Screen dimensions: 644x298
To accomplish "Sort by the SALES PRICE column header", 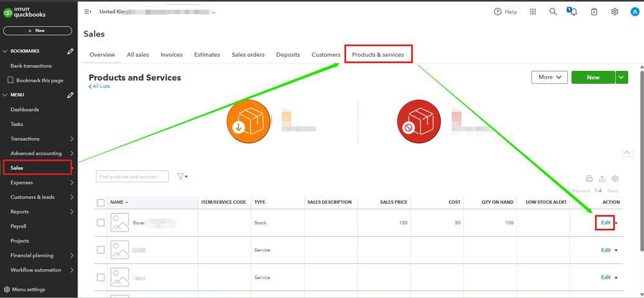I will (393, 203).
